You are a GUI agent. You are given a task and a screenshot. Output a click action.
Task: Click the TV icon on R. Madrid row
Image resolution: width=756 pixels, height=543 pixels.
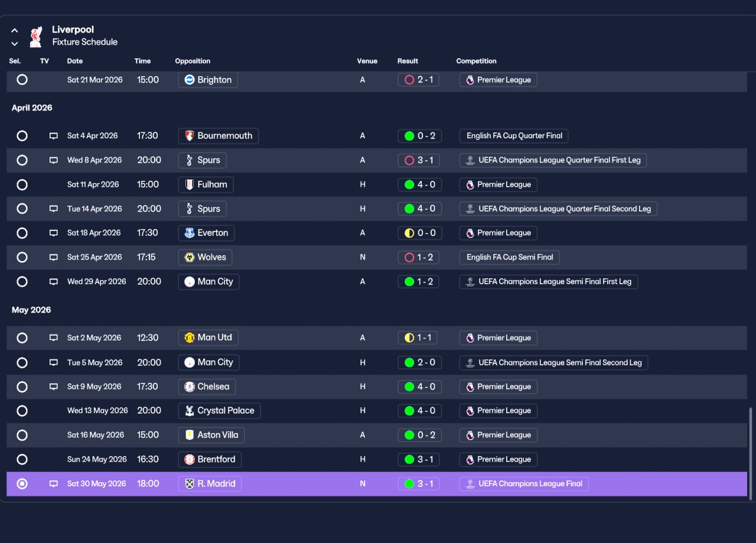[54, 484]
